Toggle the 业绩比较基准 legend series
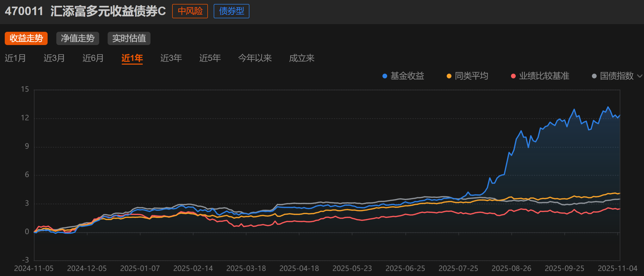The height and width of the screenshot is (276, 644). click(x=540, y=76)
